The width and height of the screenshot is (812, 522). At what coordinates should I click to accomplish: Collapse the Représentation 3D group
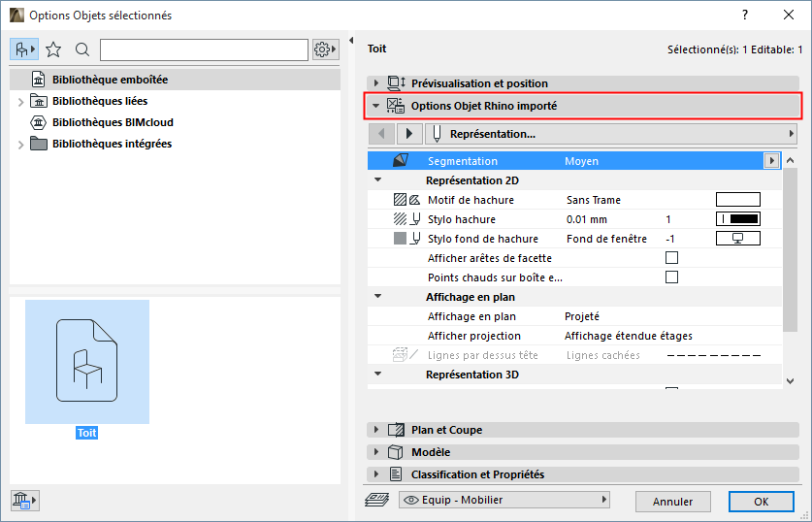[x=378, y=374]
